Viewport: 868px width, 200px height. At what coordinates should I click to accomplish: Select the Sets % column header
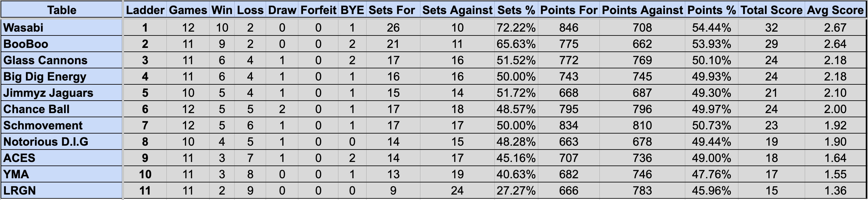[x=516, y=10]
